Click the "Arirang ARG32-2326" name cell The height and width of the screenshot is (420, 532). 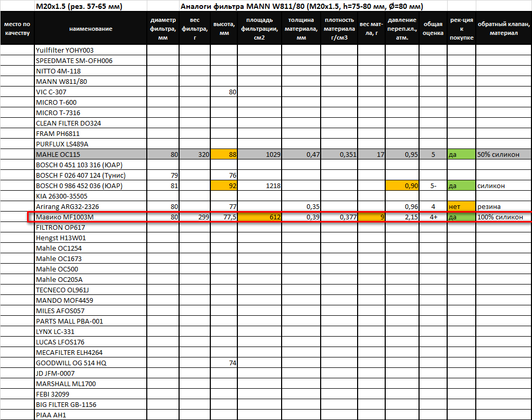pyautogui.click(x=91, y=206)
